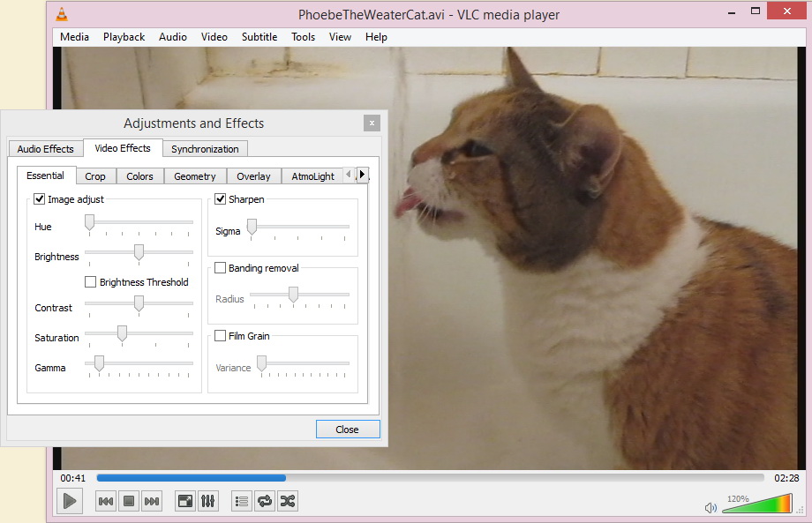
Task: Mute audio via speaker icon
Action: 710,508
